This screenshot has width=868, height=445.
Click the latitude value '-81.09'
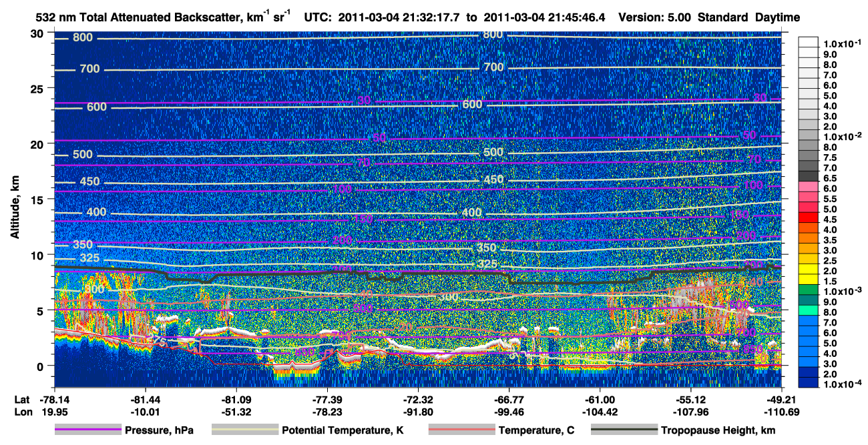coord(236,399)
